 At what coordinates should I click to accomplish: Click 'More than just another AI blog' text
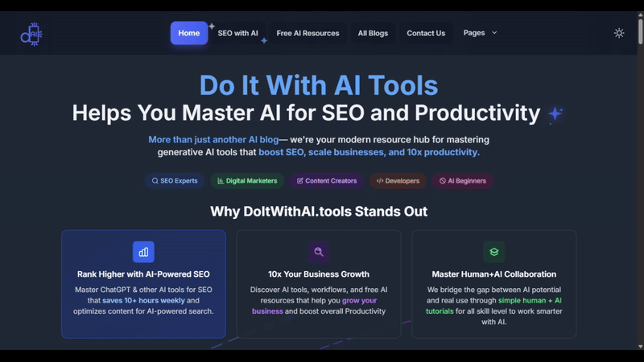point(213,139)
